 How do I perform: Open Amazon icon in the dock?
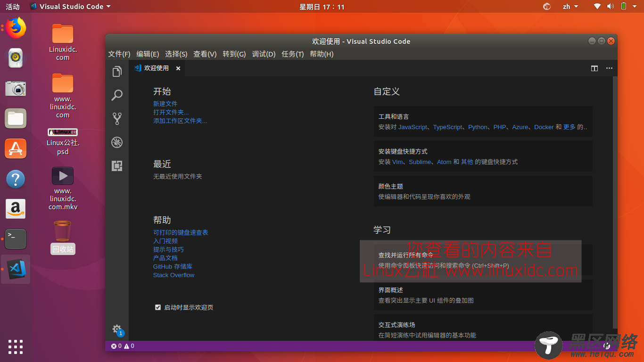click(16, 209)
